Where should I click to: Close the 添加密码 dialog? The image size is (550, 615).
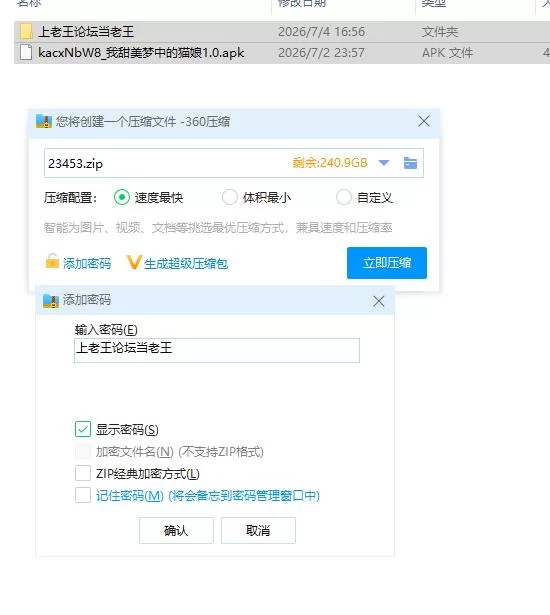pos(379,301)
